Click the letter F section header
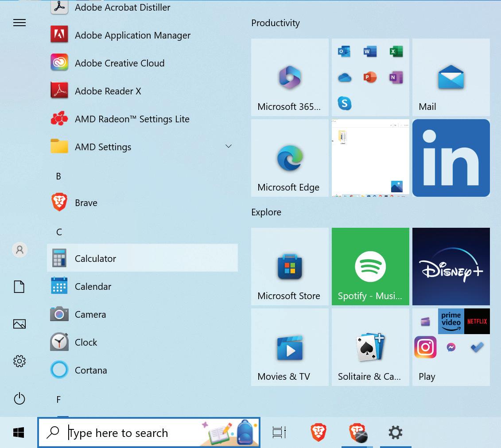Image resolution: width=501 pixels, height=448 pixels. click(58, 399)
